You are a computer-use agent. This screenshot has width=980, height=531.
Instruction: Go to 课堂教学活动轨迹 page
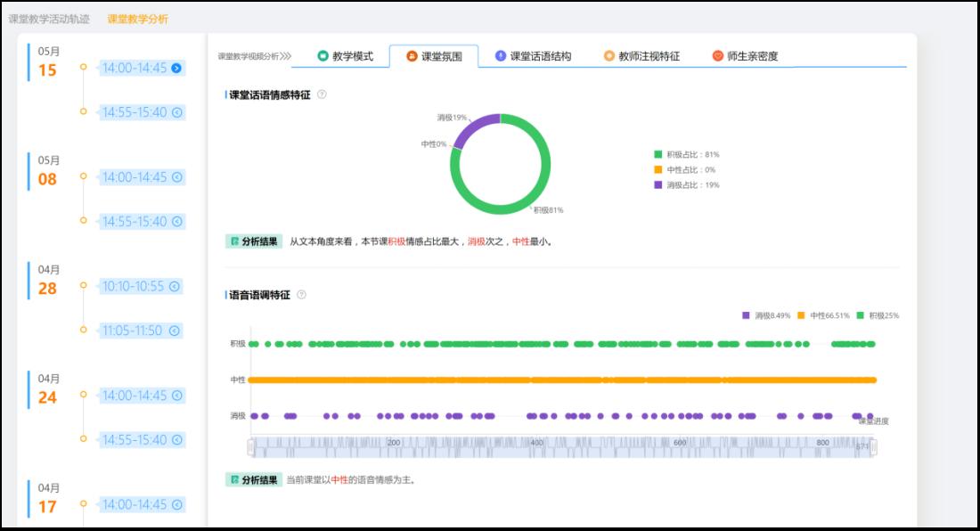[49, 19]
